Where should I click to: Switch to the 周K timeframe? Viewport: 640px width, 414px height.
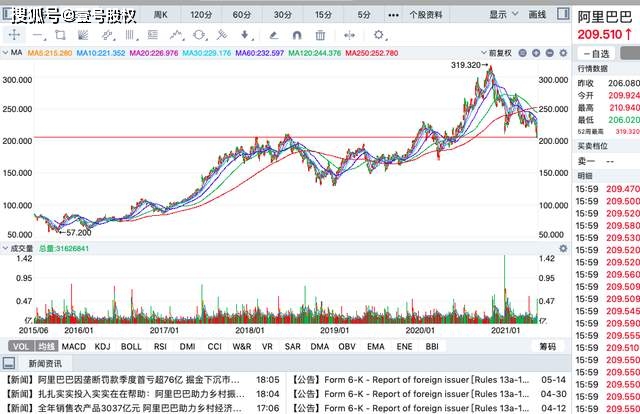[x=161, y=15]
